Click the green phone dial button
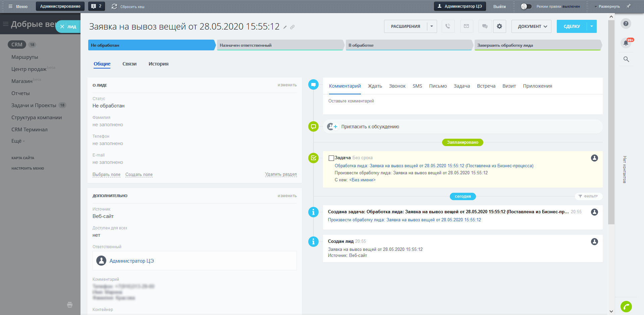644x315 pixels. (x=626, y=306)
